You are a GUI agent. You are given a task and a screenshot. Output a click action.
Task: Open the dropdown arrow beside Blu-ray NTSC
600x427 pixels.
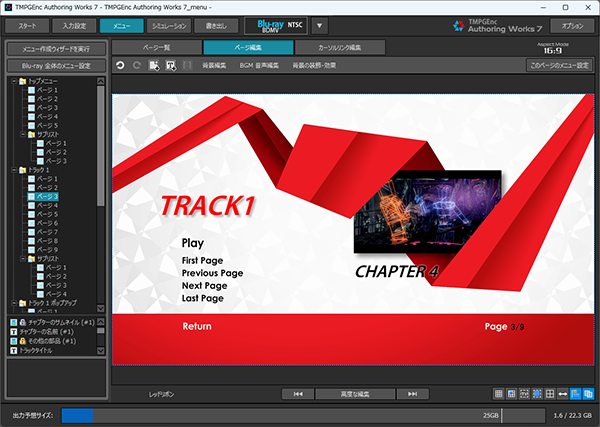tap(320, 26)
